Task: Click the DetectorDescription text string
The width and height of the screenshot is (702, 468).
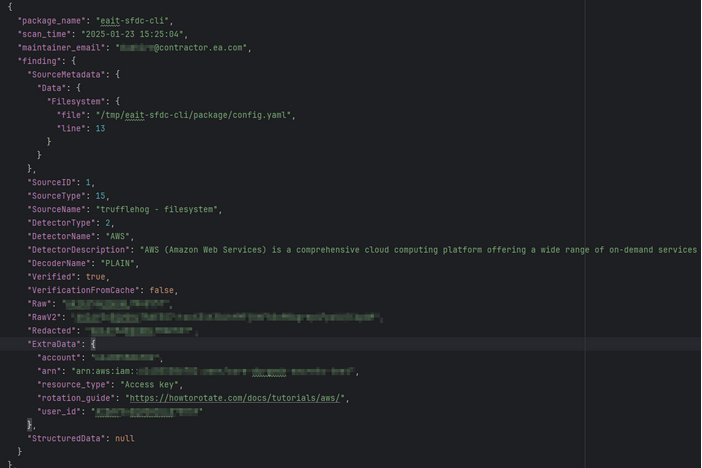Action: pos(419,249)
